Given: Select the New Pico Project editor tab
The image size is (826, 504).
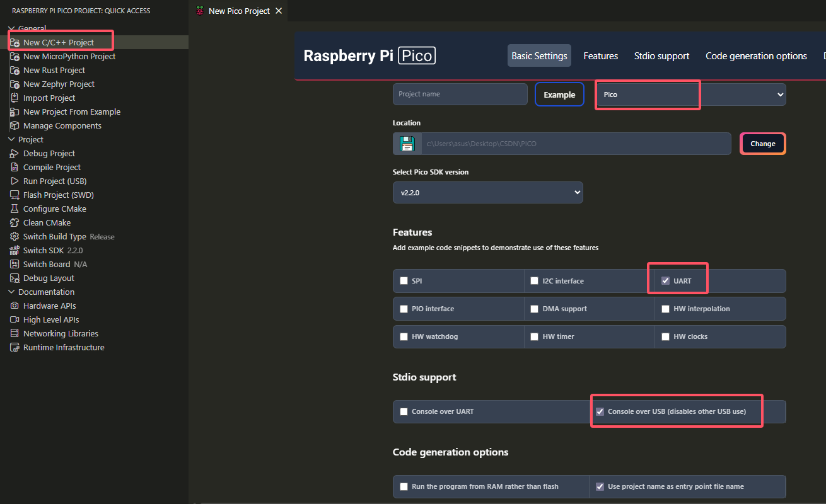Looking at the screenshot, I should [x=239, y=11].
